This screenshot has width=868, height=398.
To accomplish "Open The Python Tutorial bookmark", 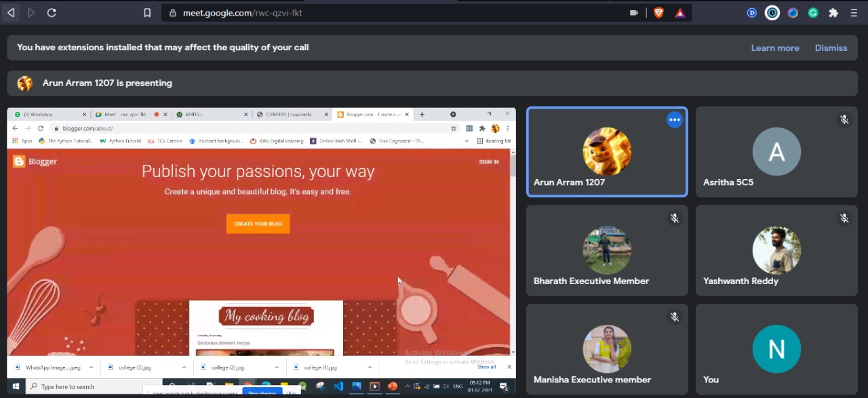I will 66,141.
